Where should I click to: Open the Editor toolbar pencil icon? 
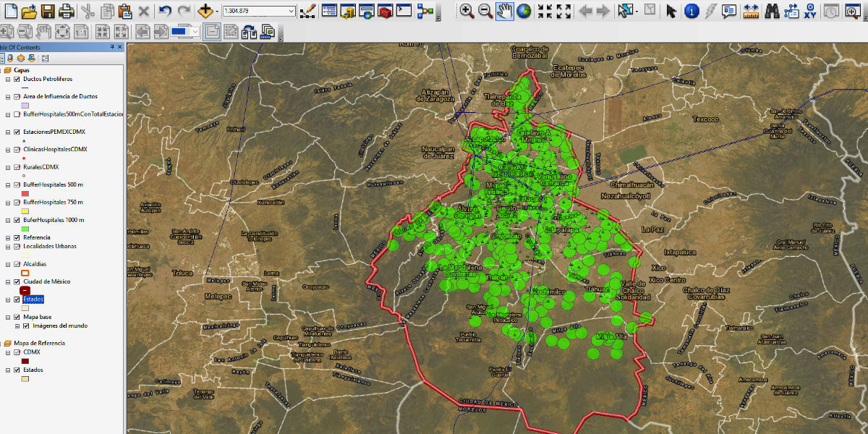tap(307, 11)
